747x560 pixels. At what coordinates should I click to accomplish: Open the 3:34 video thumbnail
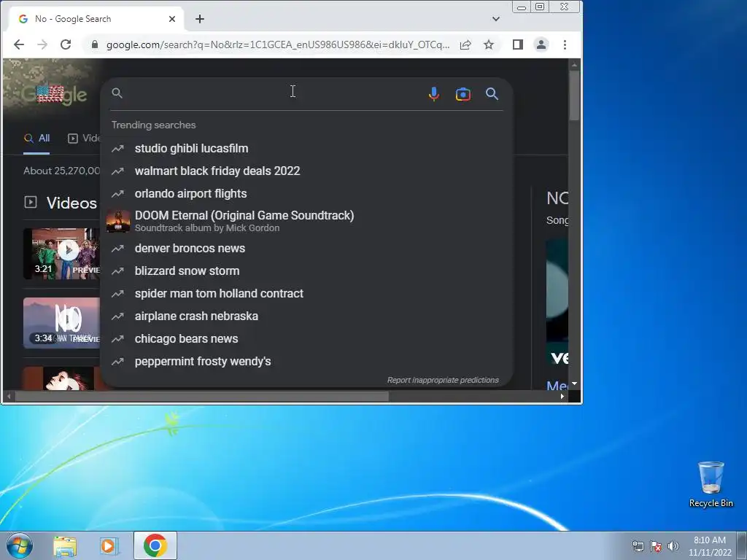tap(62, 323)
